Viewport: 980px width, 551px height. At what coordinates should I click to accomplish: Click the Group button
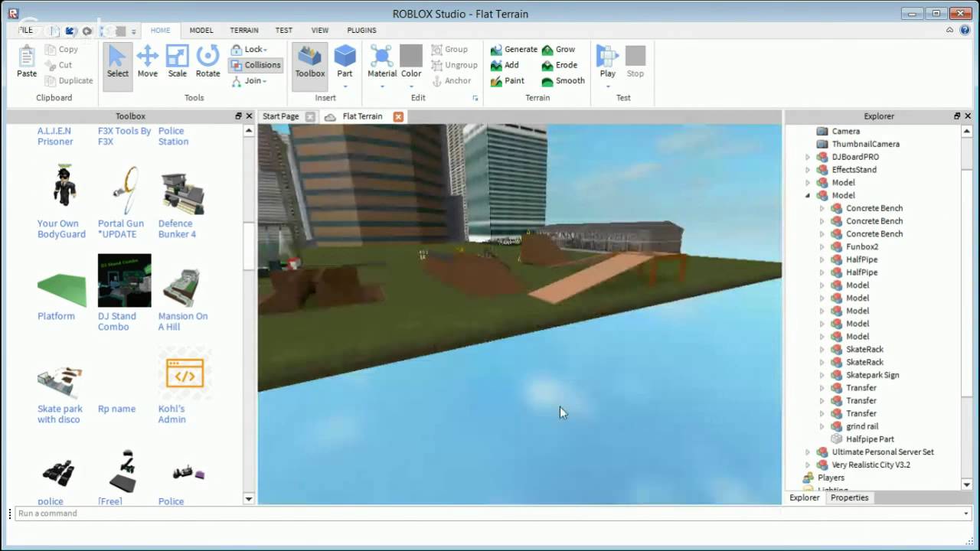[x=449, y=49]
